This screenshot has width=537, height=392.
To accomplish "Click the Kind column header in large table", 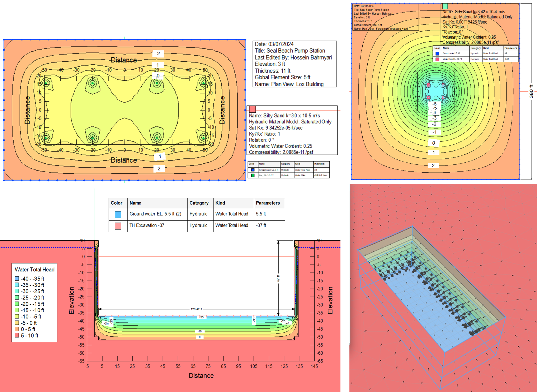I will (x=220, y=203).
